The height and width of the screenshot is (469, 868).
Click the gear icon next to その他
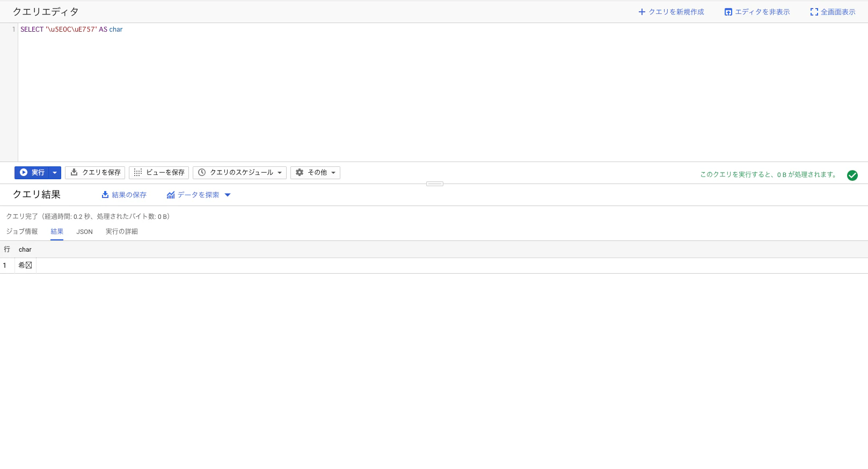300,172
